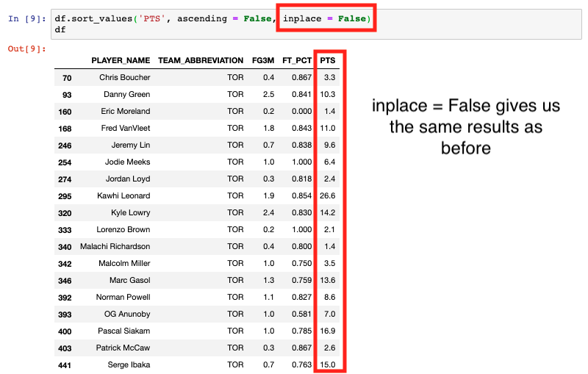The width and height of the screenshot is (588, 374).
Task: Click the PLAYER_NAME column header
Action: (121, 60)
